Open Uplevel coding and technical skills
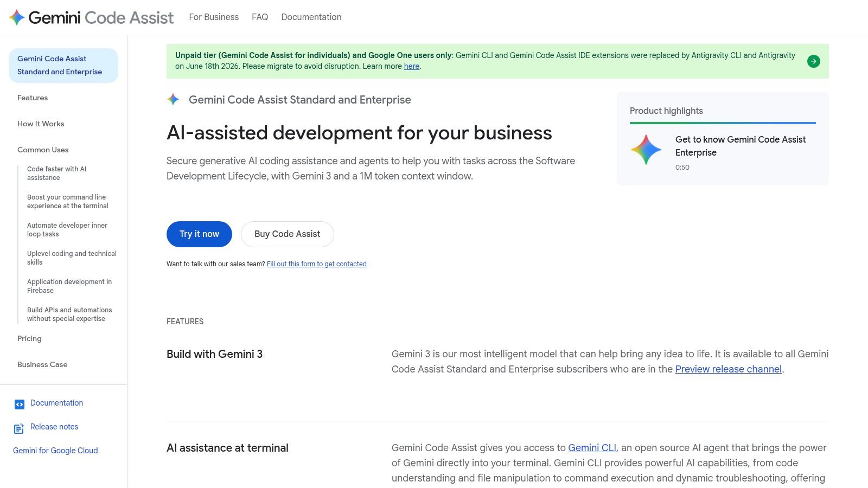The width and height of the screenshot is (868, 488). coord(72,258)
